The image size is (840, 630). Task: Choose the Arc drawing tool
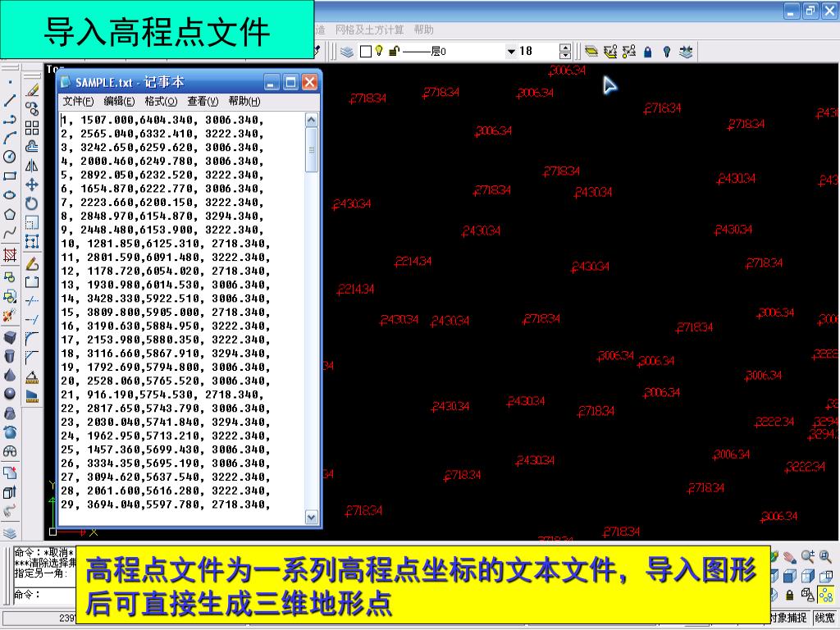coord(10,138)
